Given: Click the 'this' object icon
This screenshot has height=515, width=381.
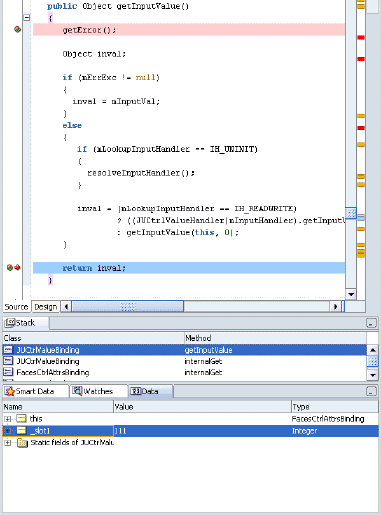Looking at the screenshot, I should [21, 419].
